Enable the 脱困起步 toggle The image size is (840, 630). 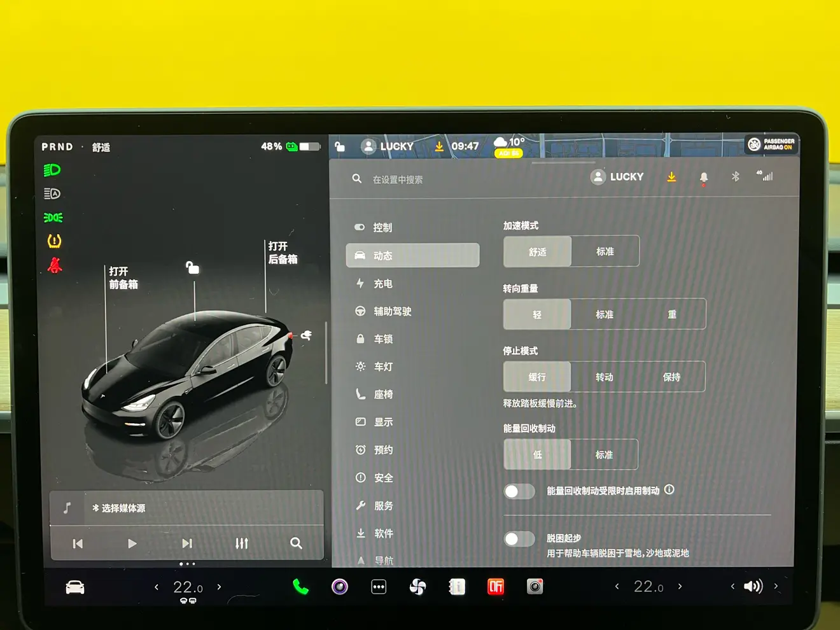click(519, 539)
